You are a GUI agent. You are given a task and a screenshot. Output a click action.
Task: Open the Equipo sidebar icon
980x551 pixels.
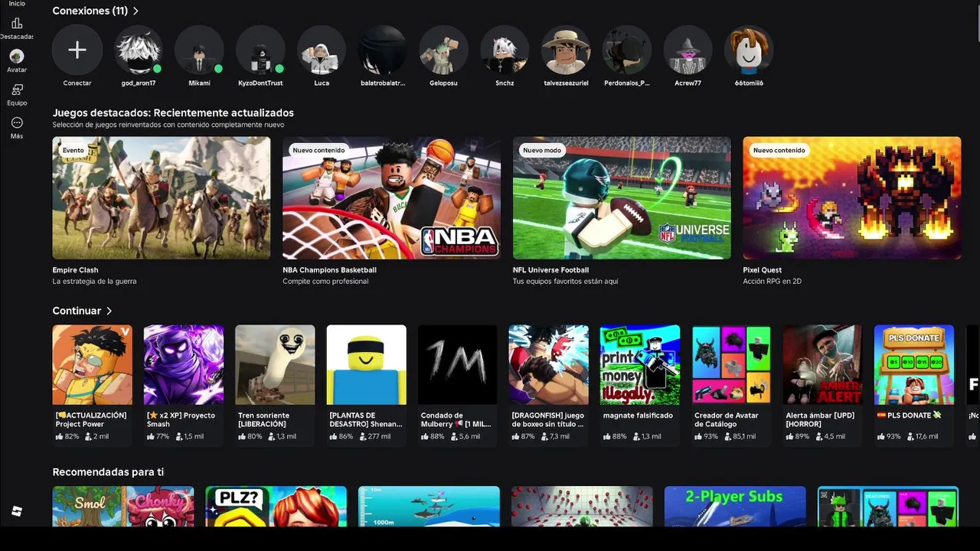[x=17, y=90]
